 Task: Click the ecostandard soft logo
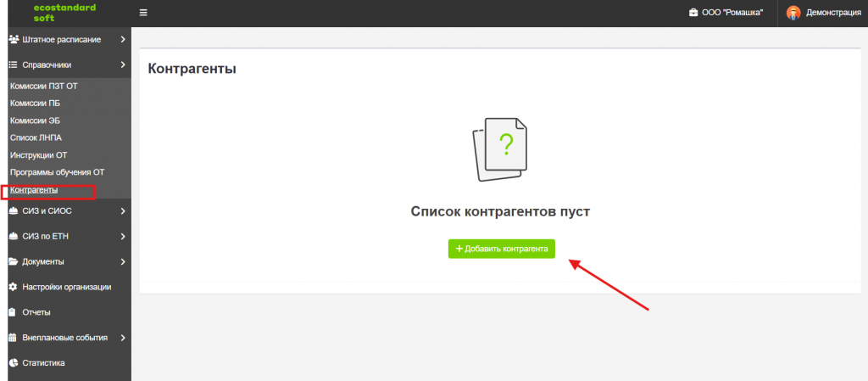click(64, 13)
